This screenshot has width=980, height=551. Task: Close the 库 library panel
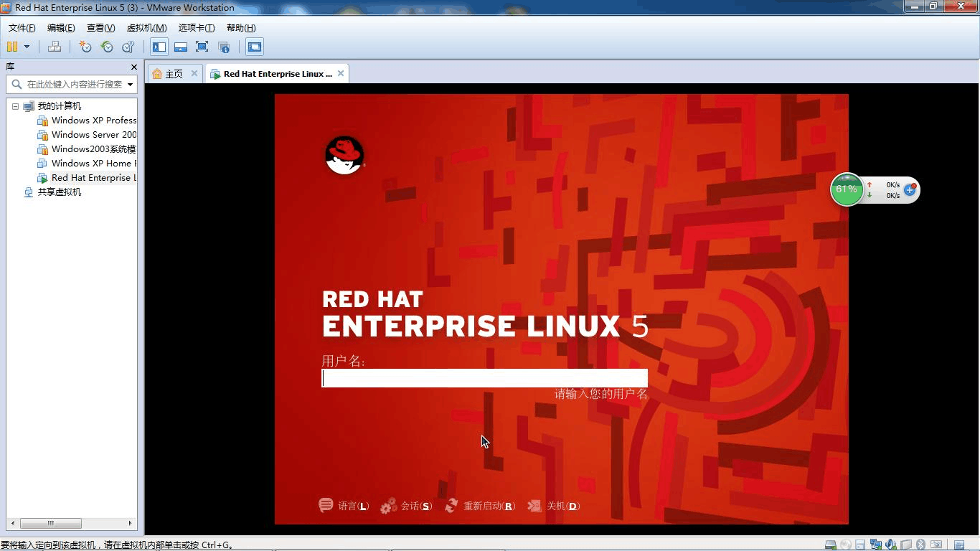[134, 67]
